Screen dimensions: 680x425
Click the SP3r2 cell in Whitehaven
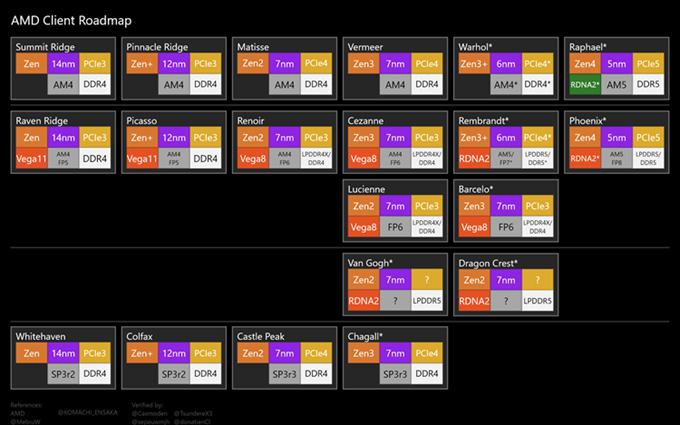pyautogui.click(x=63, y=374)
